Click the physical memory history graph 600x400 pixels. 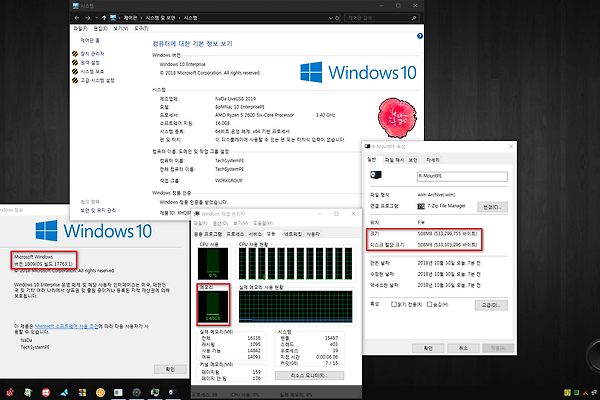tap(295, 306)
